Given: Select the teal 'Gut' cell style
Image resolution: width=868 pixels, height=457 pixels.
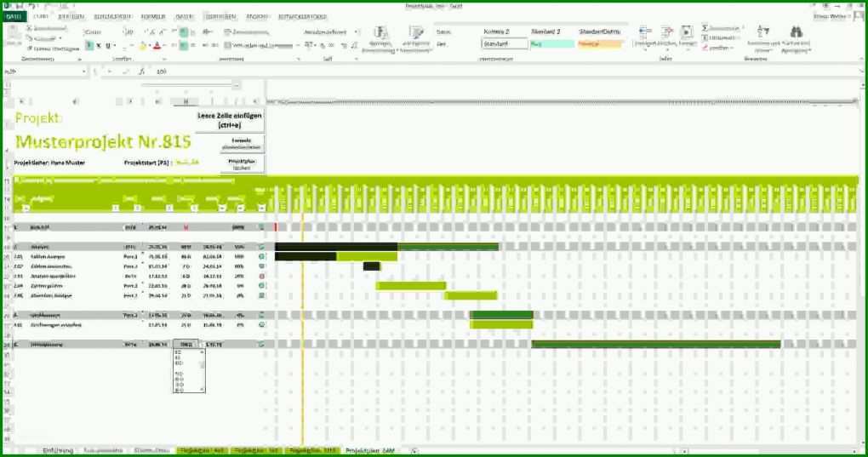Looking at the screenshot, I should click(551, 43).
